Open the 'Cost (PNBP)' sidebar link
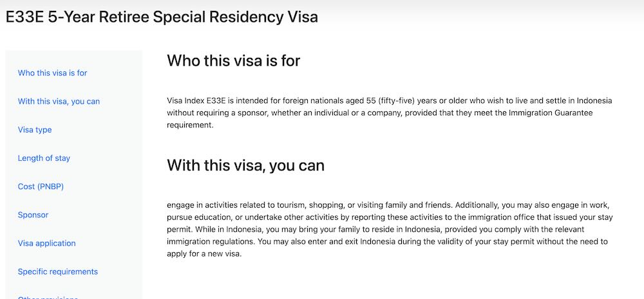Image resolution: width=644 pixels, height=299 pixels. tap(41, 186)
